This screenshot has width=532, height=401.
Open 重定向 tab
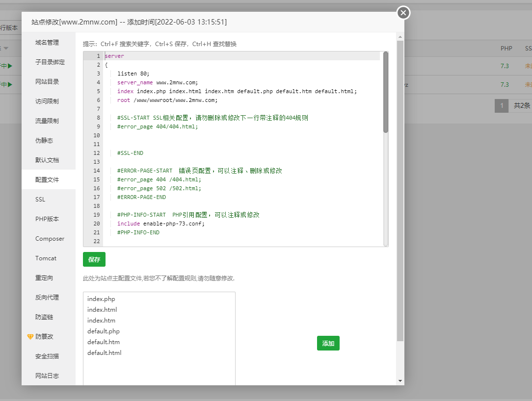[49, 278]
